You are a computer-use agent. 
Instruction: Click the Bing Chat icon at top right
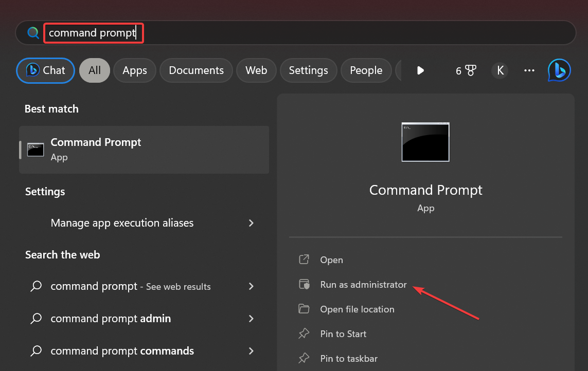pyautogui.click(x=559, y=70)
